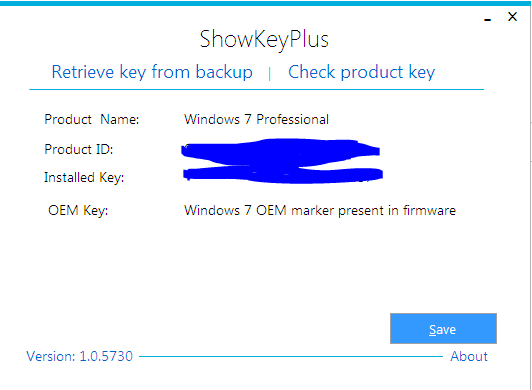Click the Version 1.0.5730 text
The image size is (532, 390).
(x=79, y=356)
